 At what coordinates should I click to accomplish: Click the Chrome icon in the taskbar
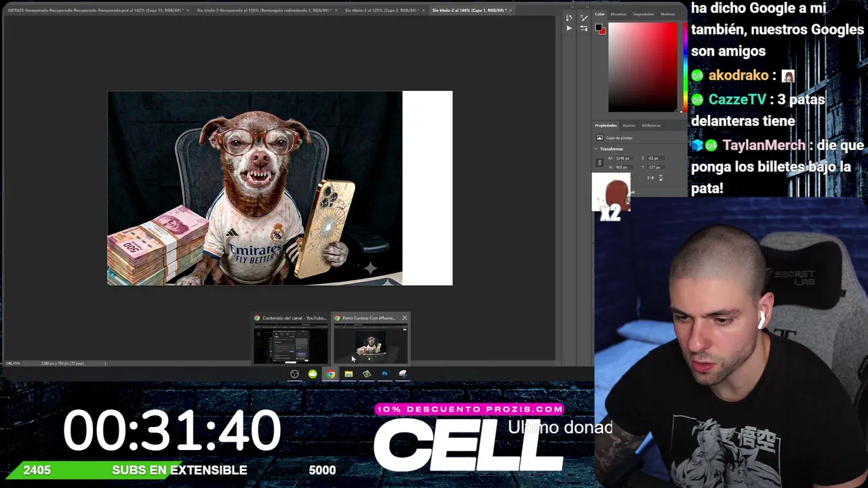coord(330,373)
